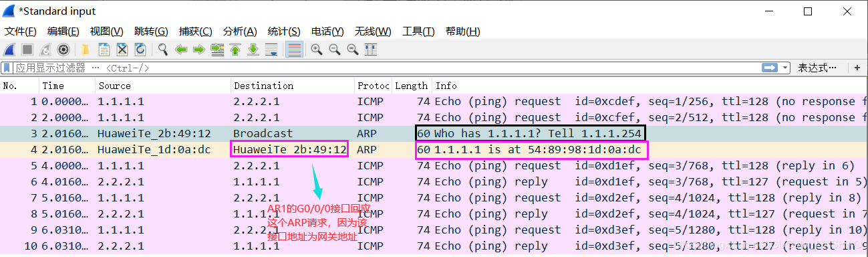Viewport: 868px width, 257px height.
Task: Select packet 6 echo reply seq=3/768
Action: point(434,182)
